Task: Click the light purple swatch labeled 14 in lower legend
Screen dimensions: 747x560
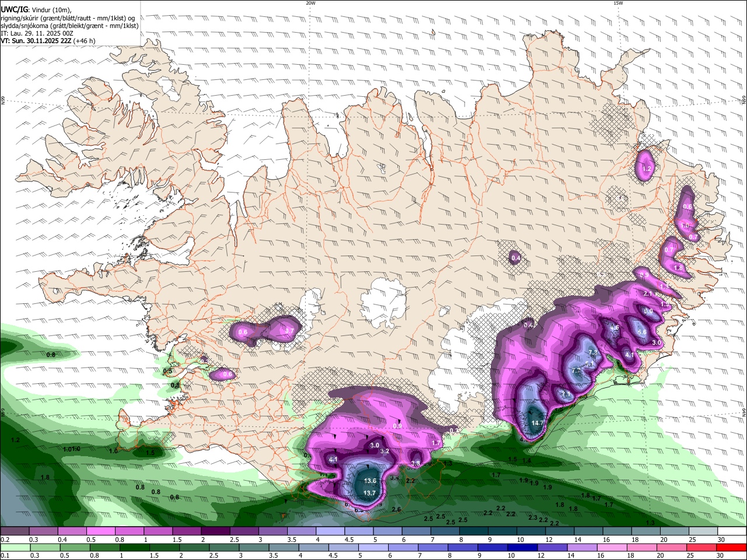Action: tap(582, 548)
